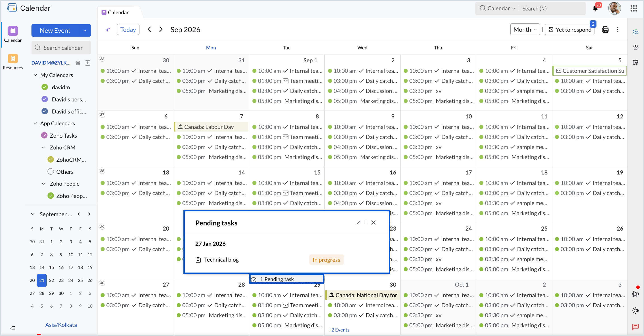Toggle the ZohoCRM calendar checkbox
644x336 pixels.
click(x=50, y=160)
